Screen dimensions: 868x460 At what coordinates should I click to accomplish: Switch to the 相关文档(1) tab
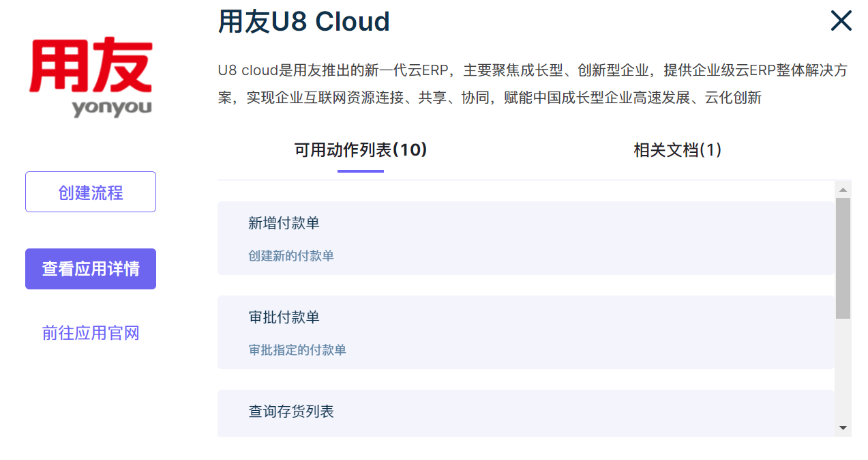(x=678, y=150)
